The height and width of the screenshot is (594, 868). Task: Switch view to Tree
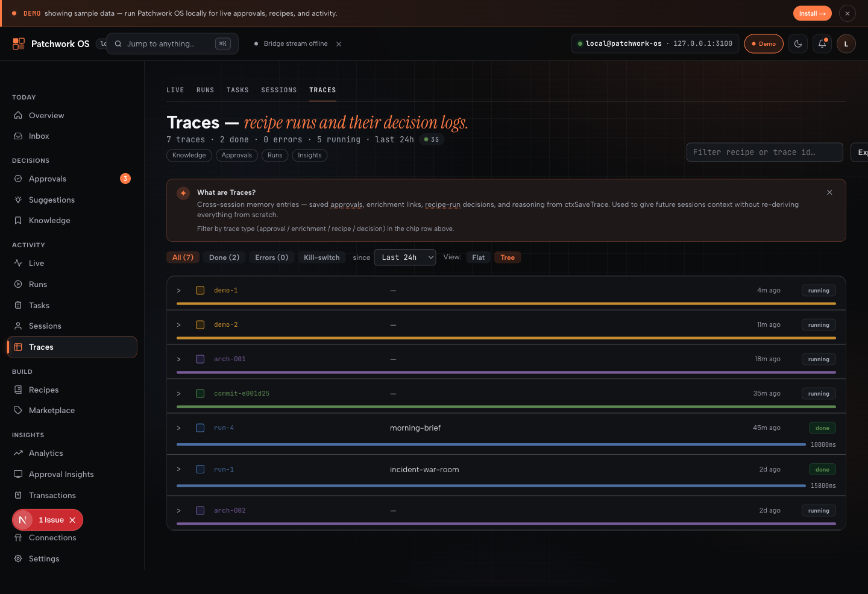point(508,258)
